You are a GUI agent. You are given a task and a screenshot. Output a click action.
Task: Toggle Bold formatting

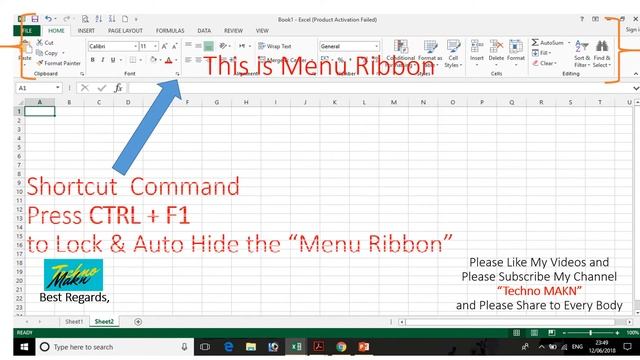(93, 60)
